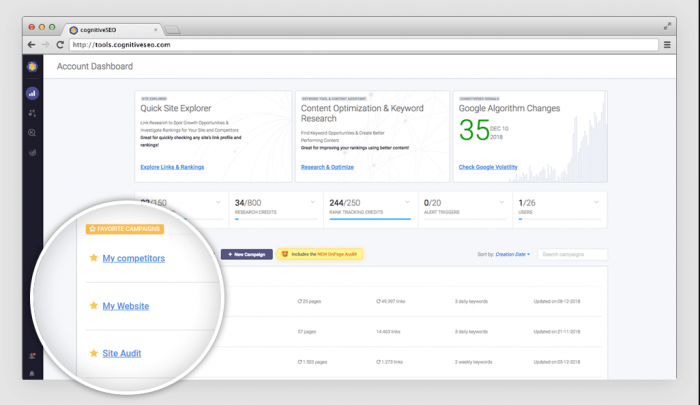Image resolution: width=700 pixels, height=405 pixels.
Task: Click the notifications bell in the sidebar
Action: click(x=32, y=373)
